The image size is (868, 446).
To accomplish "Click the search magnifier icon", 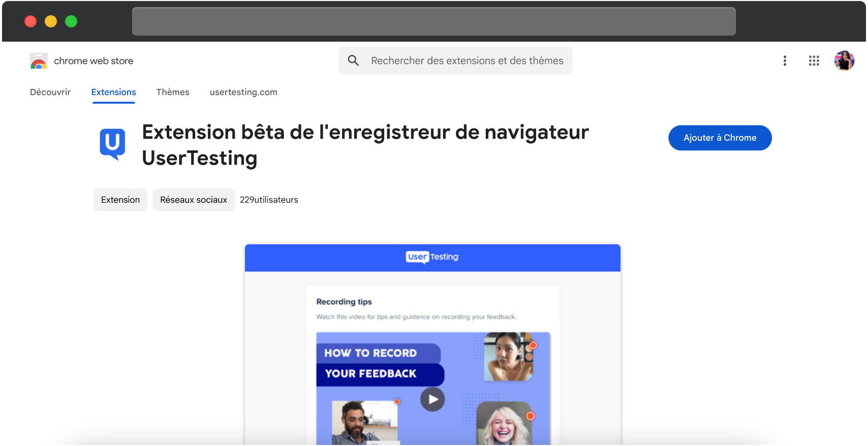I will coord(353,60).
